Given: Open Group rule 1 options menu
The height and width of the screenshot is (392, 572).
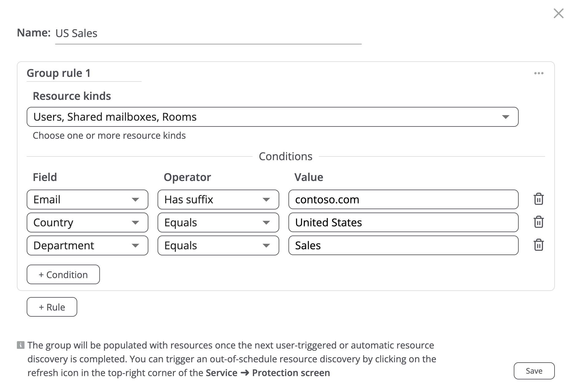Looking at the screenshot, I should click(x=539, y=73).
